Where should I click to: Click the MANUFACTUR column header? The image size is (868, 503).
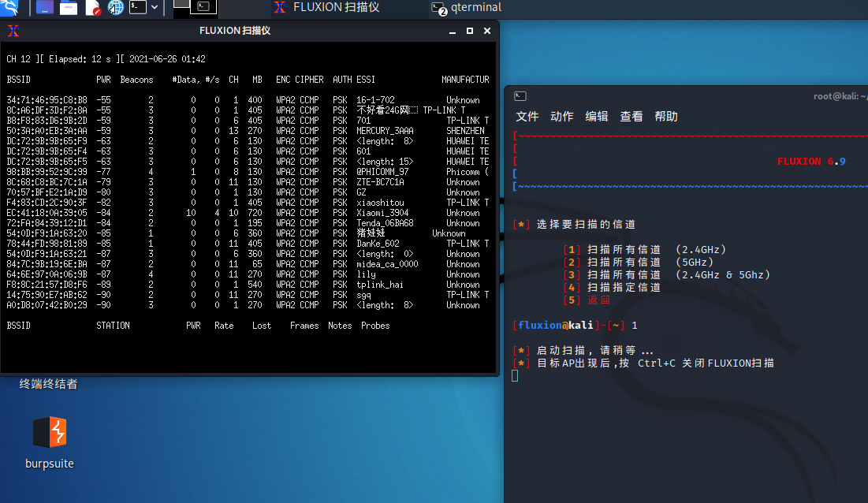click(x=466, y=80)
